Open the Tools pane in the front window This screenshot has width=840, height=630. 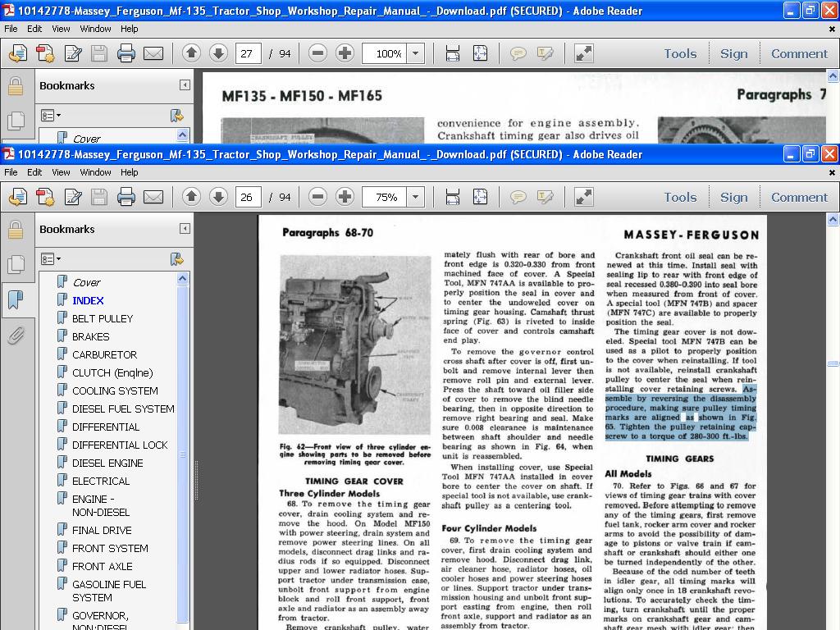pyautogui.click(x=680, y=197)
